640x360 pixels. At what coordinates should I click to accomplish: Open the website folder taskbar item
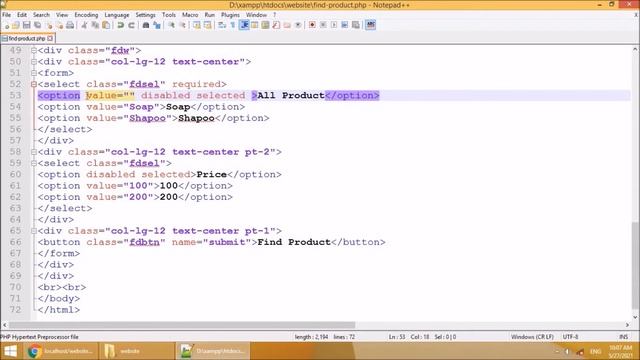click(137, 351)
